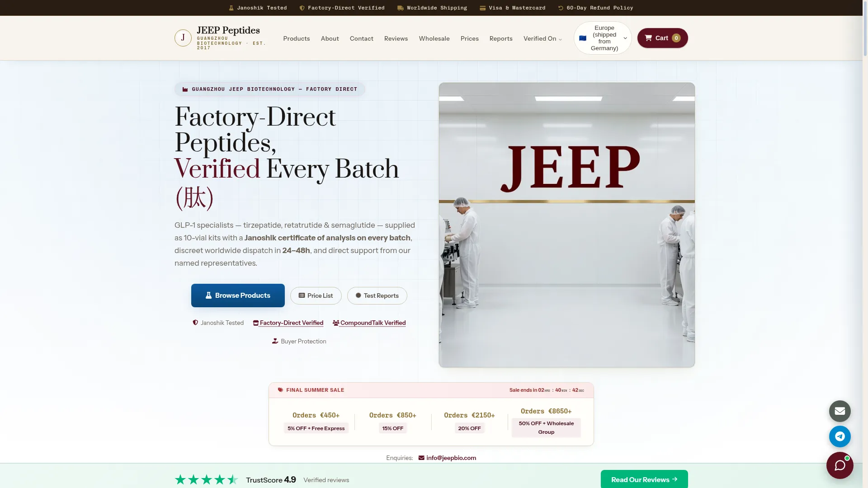Screen dimensions: 868x488
Task: Click the factory icon in the Guangzhou badge
Action: pyautogui.click(x=185, y=89)
